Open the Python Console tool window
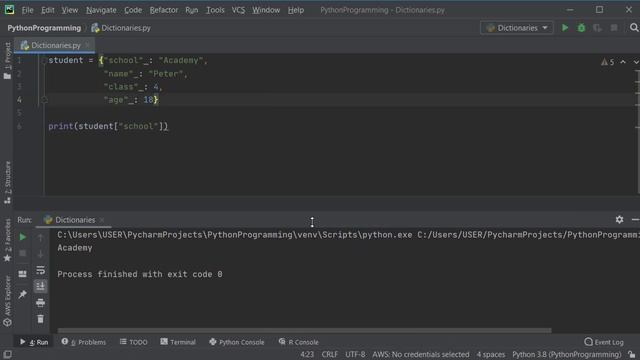The height and width of the screenshot is (360, 640). tap(237, 342)
